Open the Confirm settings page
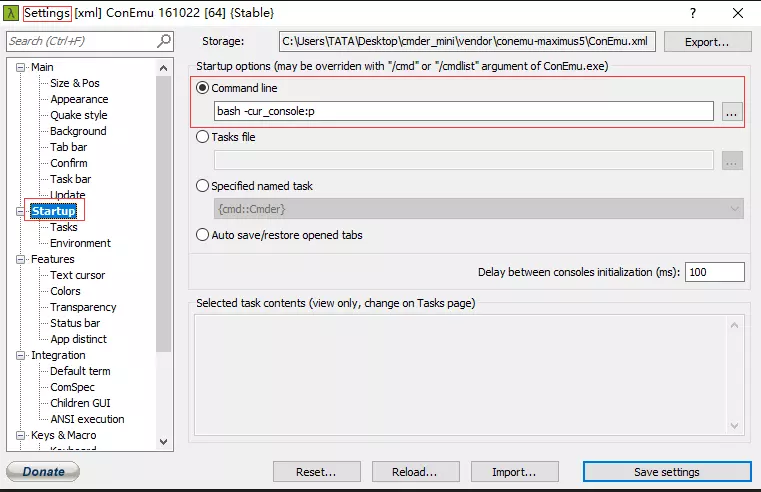Viewport: 761px width, 492px height. click(x=69, y=163)
